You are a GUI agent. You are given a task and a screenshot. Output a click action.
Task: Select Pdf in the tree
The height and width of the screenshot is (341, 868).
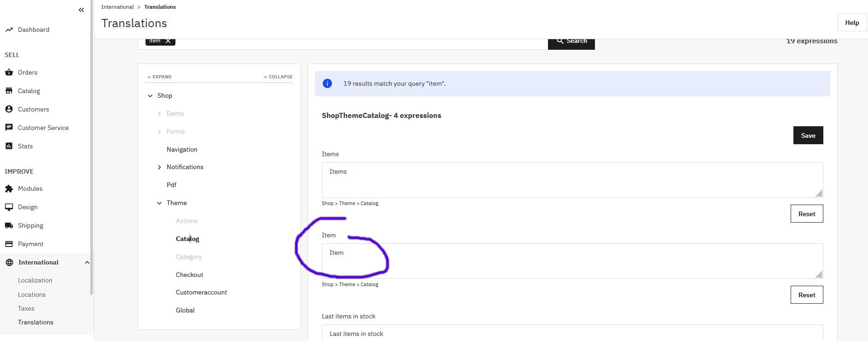171,185
